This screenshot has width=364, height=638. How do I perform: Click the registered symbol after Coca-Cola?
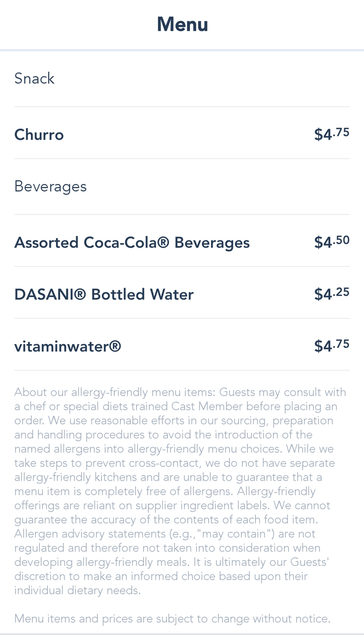pos(164,243)
